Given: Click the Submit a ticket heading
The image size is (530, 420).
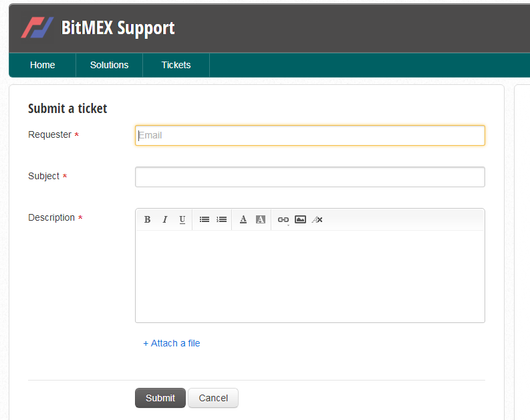Looking at the screenshot, I should [x=68, y=108].
